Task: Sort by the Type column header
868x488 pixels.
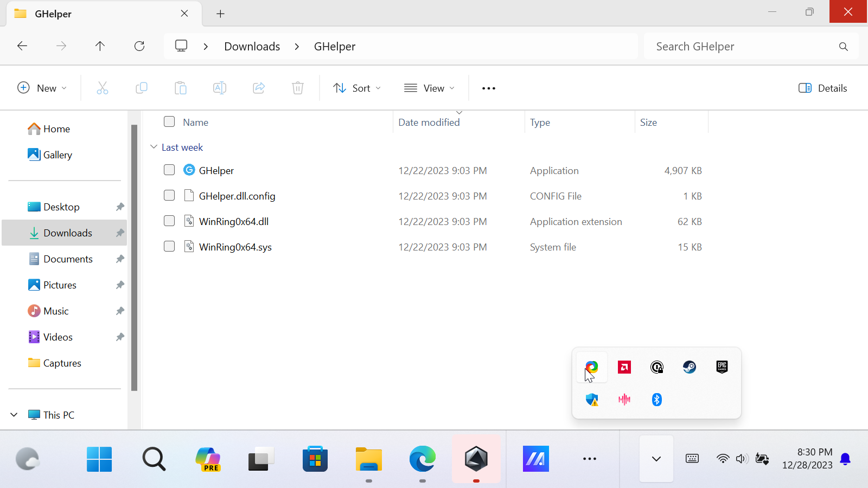Action: [x=540, y=123]
